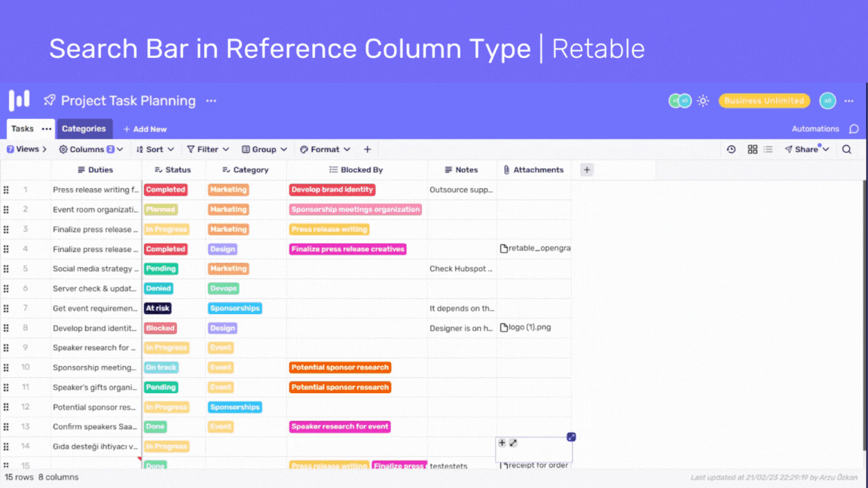Click the Notes column header

(x=462, y=170)
